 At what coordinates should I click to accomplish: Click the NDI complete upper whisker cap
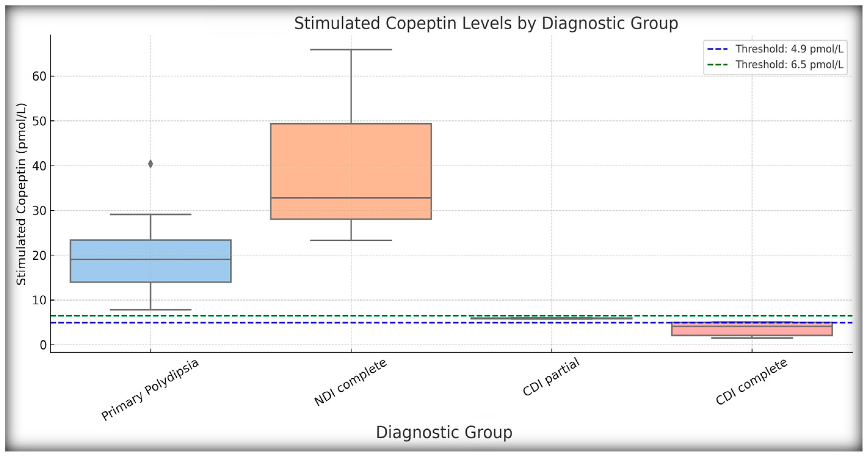(x=351, y=49)
